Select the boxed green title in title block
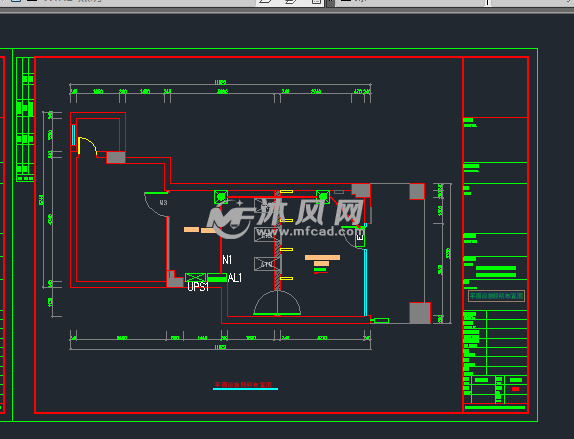This screenshot has height=439, width=574. (496, 295)
